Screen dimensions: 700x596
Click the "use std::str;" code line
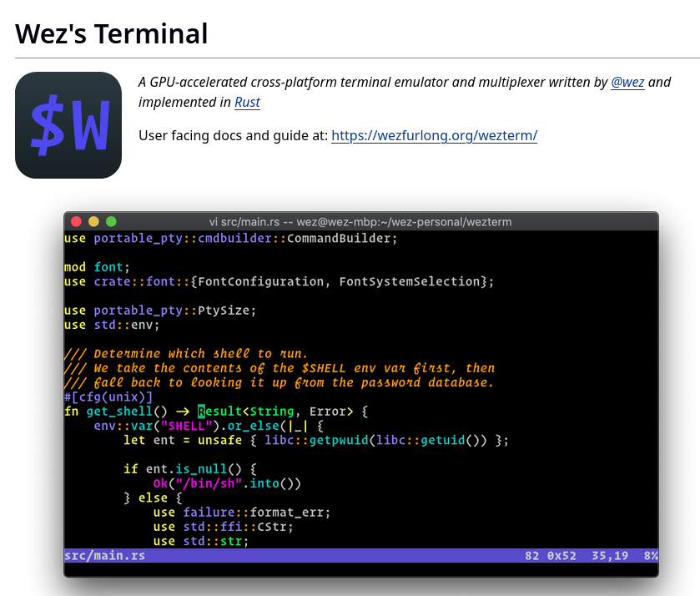[x=201, y=541]
